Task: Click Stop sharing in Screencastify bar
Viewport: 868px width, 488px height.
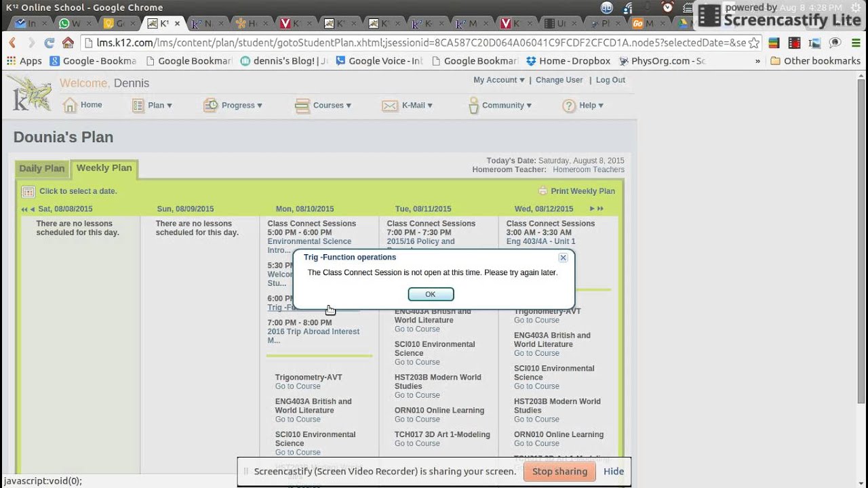Action: (x=559, y=471)
